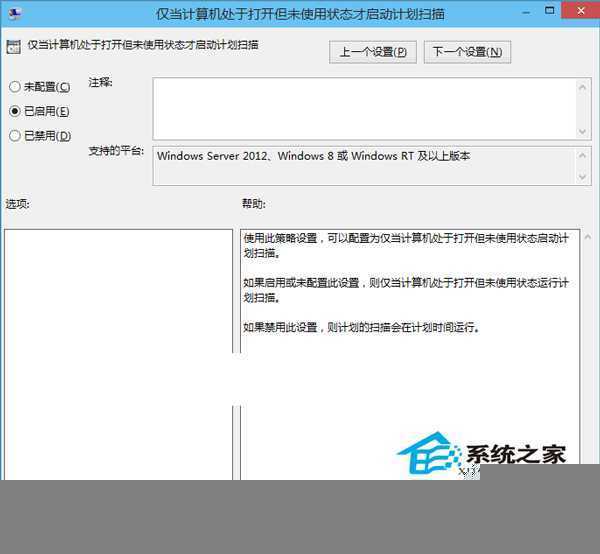Click the supported platform scroll up arrow

tap(582, 155)
